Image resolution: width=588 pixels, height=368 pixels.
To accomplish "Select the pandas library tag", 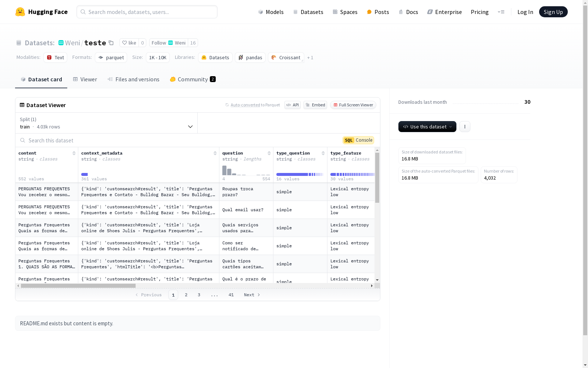I will (250, 57).
